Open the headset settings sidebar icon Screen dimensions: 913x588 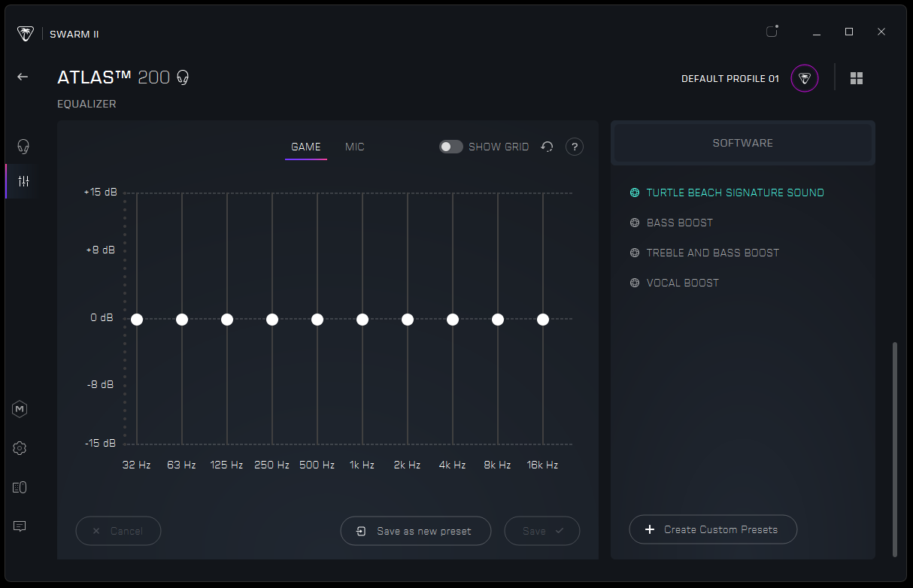[x=23, y=146]
